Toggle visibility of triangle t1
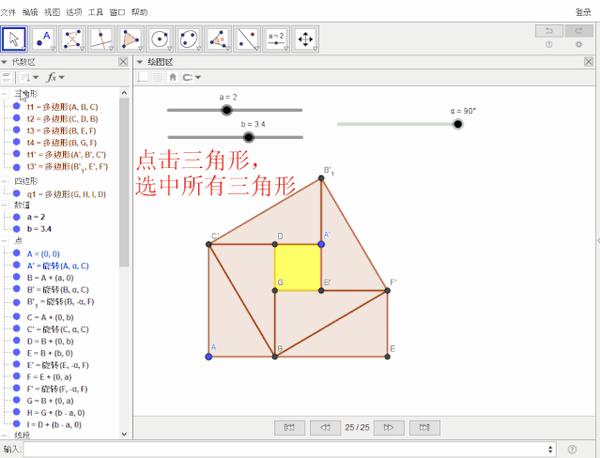 [x=16, y=106]
